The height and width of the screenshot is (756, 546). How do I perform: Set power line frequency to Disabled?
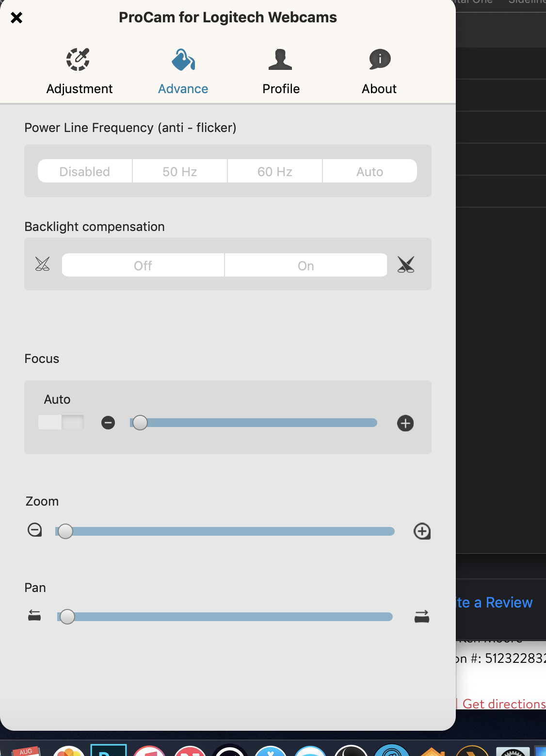(85, 171)
